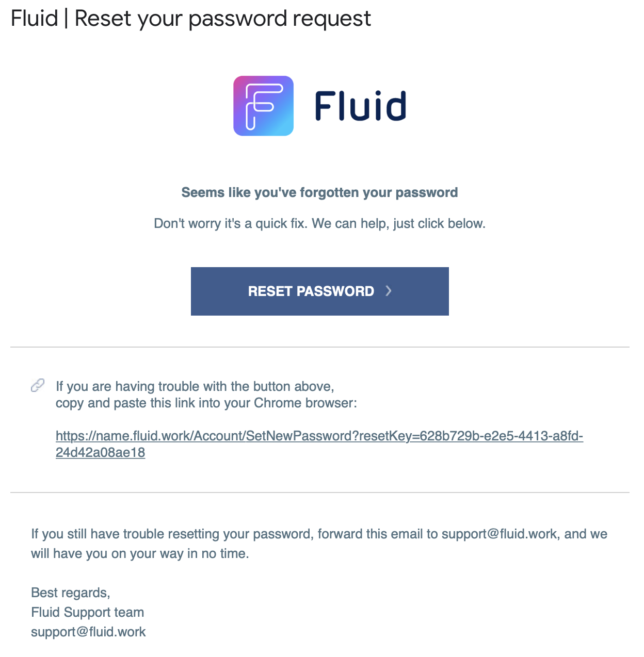Click the Fluid gradient logo icon
644x657 pixels.
(263, 106)
